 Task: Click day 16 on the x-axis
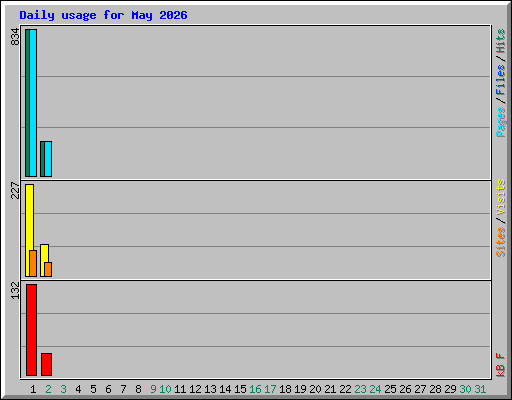tap(255, 389)
